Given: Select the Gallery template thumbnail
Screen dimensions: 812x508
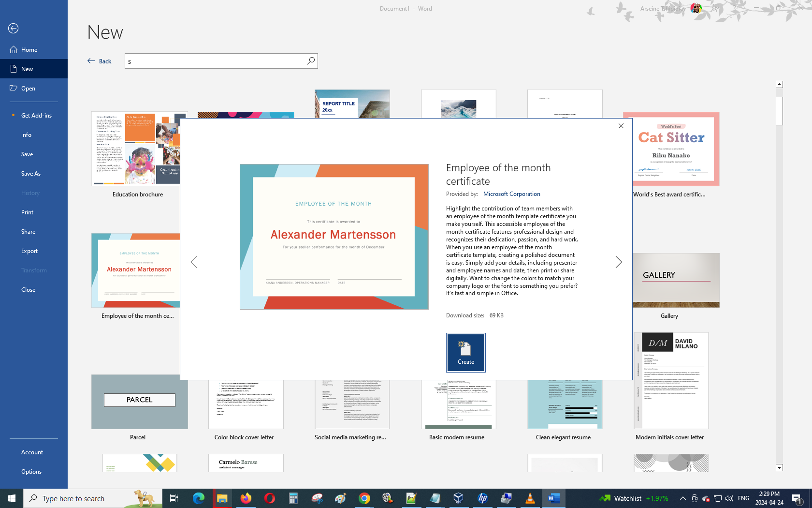Looking at the screenshot, I should click(x=675, y=281).
